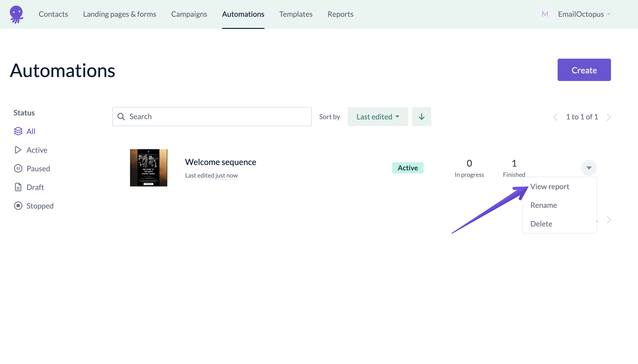The width and height of the screenshot is (638, 364).
Task: Go to Landing pages & forms
Action: click(119, 14)
